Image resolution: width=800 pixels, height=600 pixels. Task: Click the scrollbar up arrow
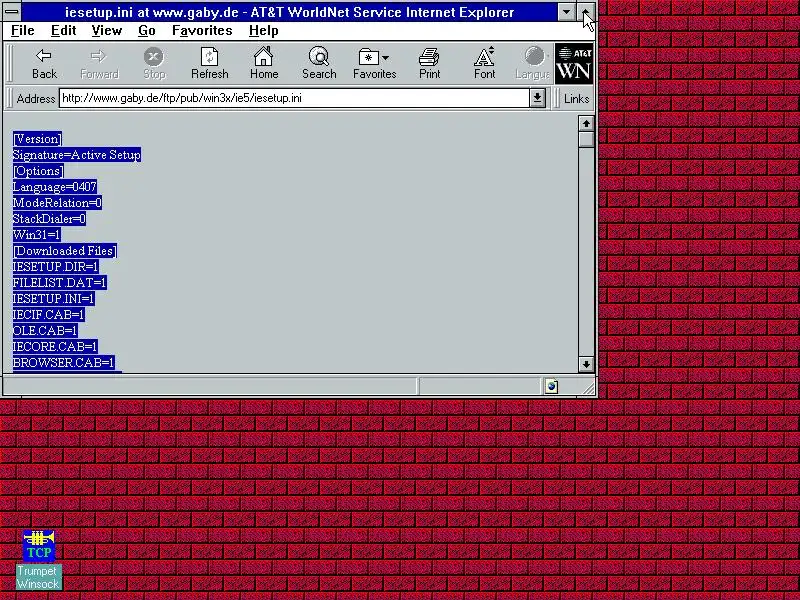pyautogui.click(x=586, y=123)
